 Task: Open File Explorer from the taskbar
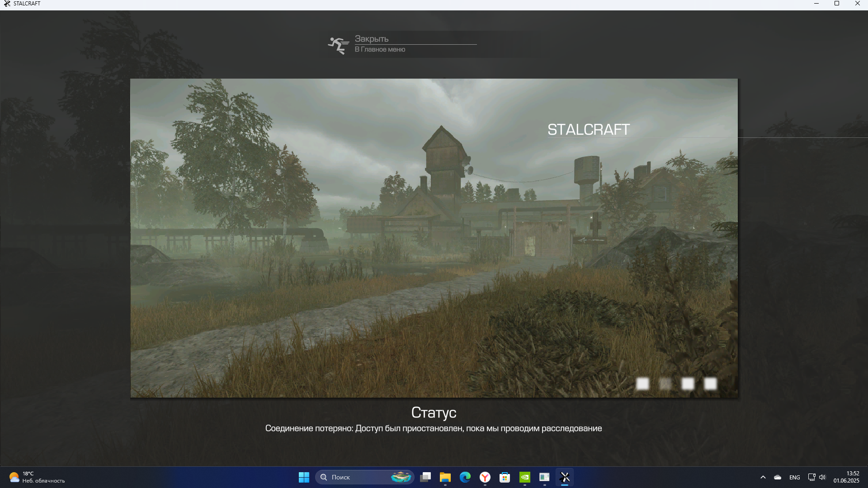coord(445,477)
